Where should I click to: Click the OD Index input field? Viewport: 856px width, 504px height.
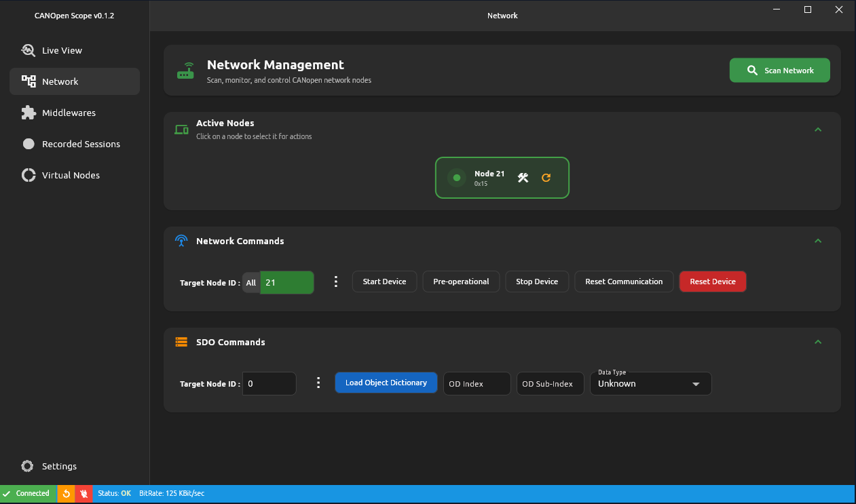pos(477,383)
